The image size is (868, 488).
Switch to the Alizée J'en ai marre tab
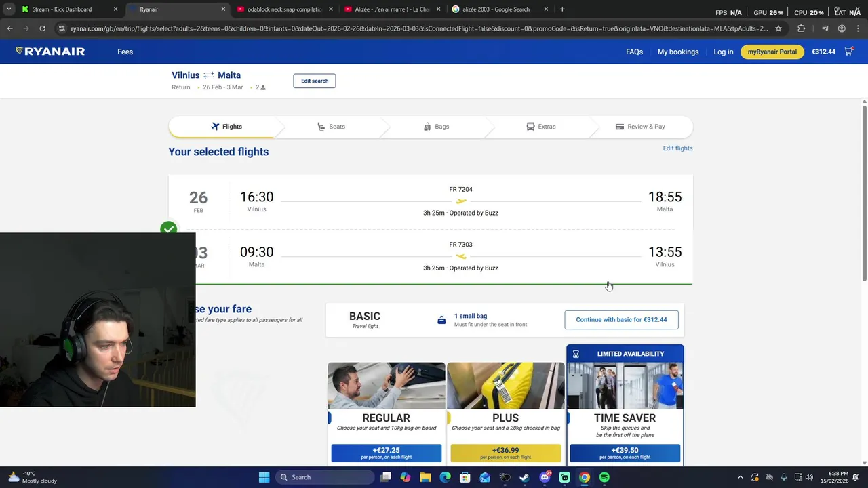tap(391, 9)
